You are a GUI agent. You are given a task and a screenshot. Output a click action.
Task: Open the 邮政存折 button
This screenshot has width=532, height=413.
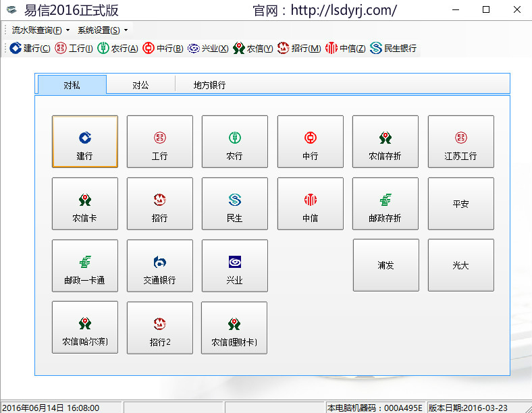click(x=385, y=204)
